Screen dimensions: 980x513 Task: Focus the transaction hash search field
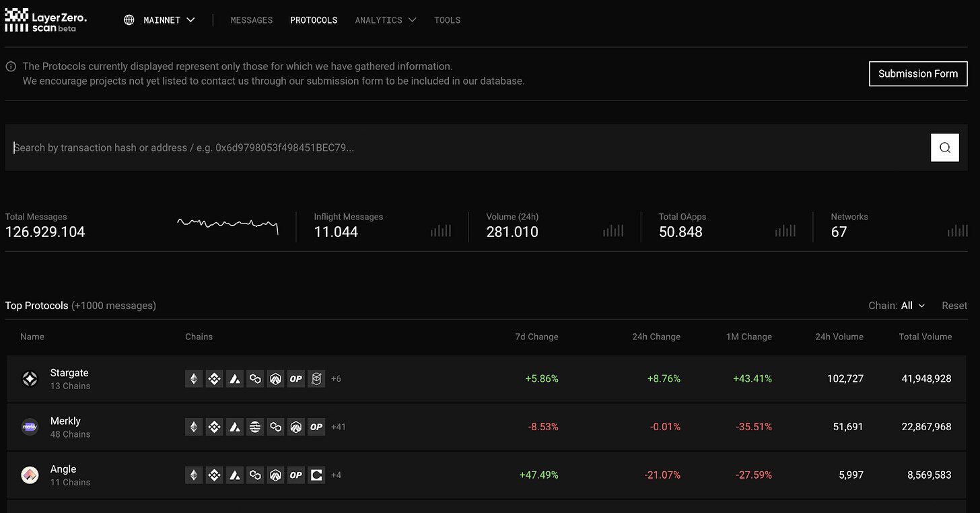click(468, 147)
